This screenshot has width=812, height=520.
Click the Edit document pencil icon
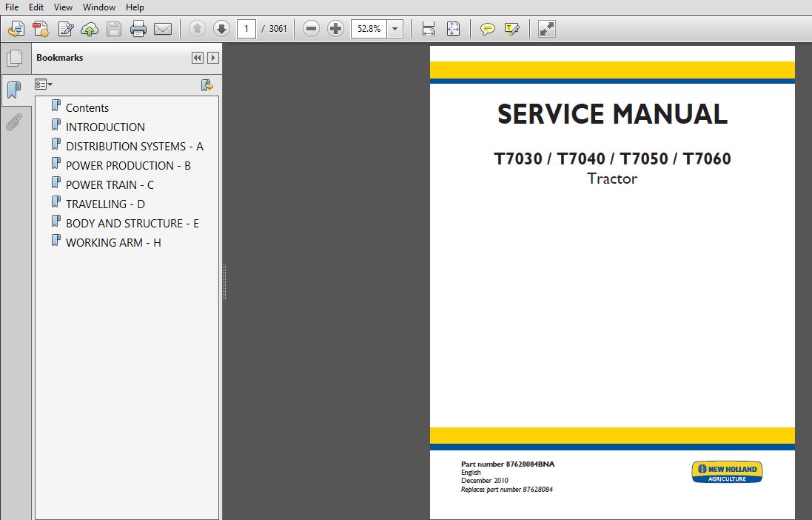pyautogui.click(x=66, y=29)
